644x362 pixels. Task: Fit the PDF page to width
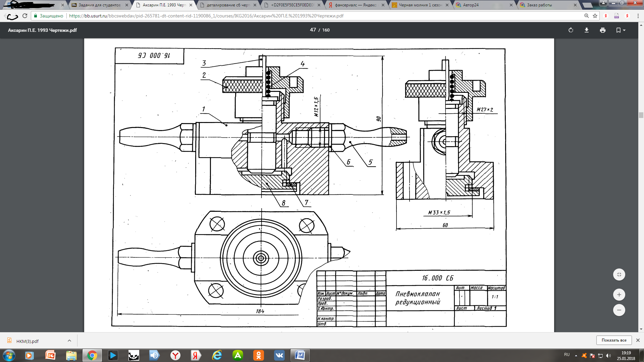pyautogui.click(x=619, y=275)
